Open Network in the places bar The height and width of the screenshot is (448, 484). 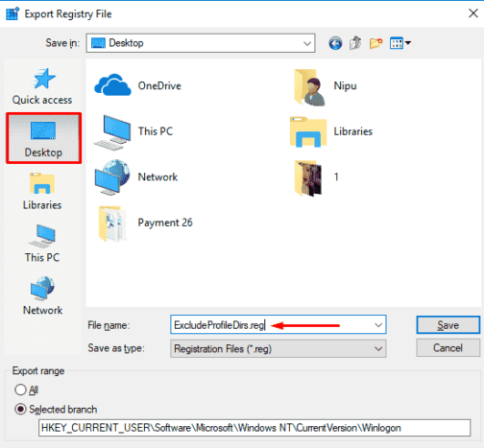tap(42, 295)
